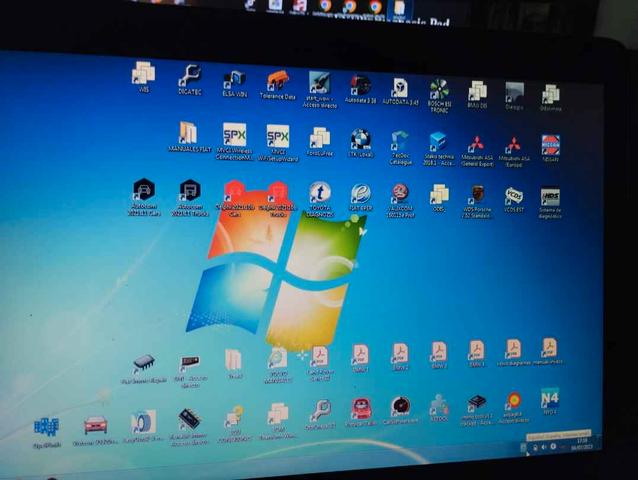638x480 pixels.
Task: Open the Tolerance Data program icon
Action: (277, 82)
